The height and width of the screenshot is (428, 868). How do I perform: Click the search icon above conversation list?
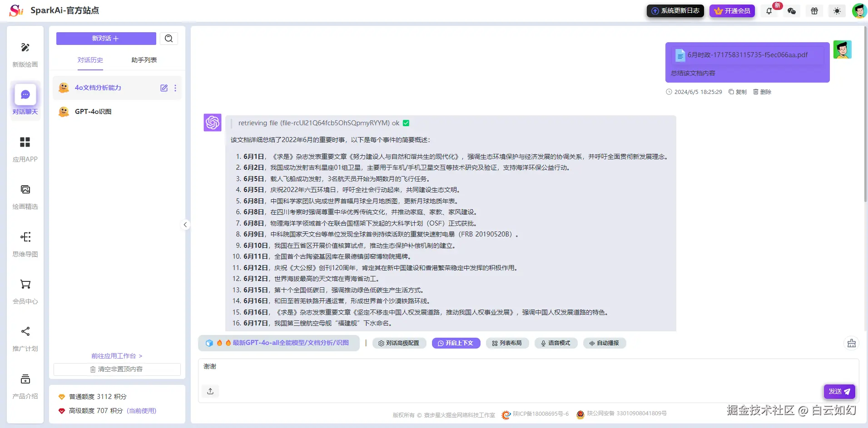(169, 39)
